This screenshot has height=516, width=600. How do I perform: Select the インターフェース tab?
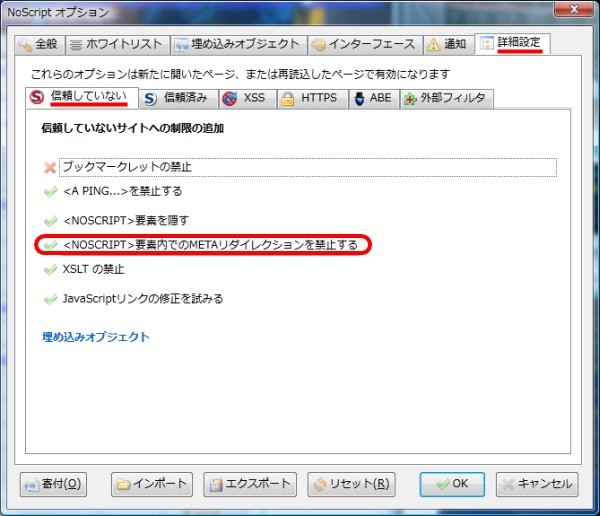365,45
